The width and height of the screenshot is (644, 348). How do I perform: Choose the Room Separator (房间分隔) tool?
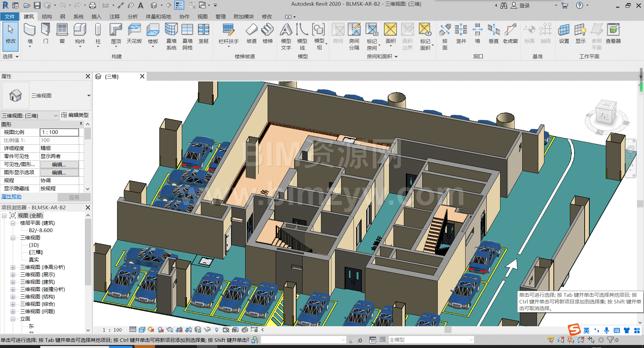point(354,36)
